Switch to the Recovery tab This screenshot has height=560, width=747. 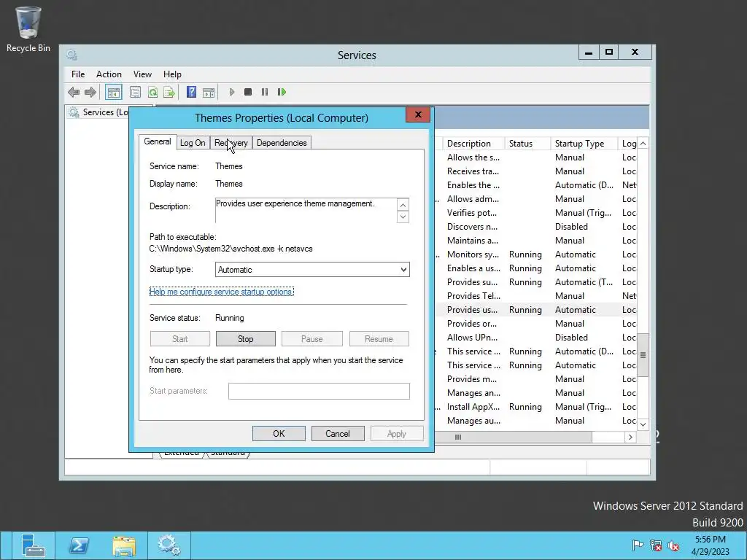[231, 143]
